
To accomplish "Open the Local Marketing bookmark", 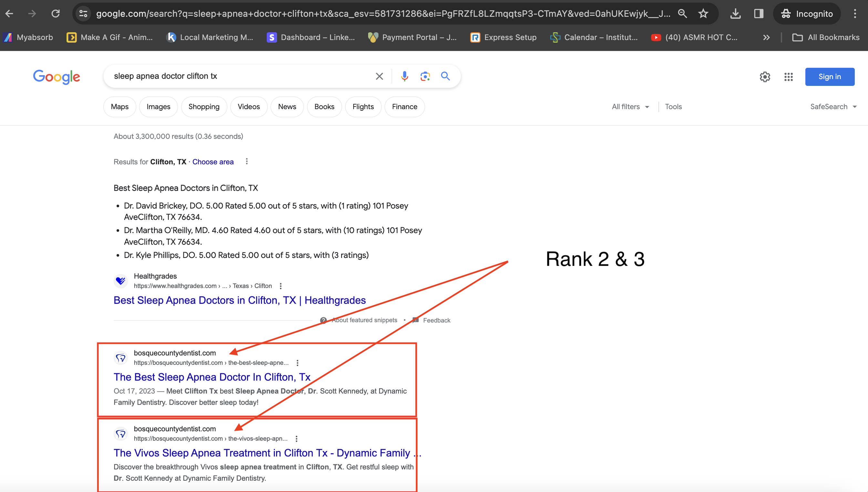I will tap(210, 37).
